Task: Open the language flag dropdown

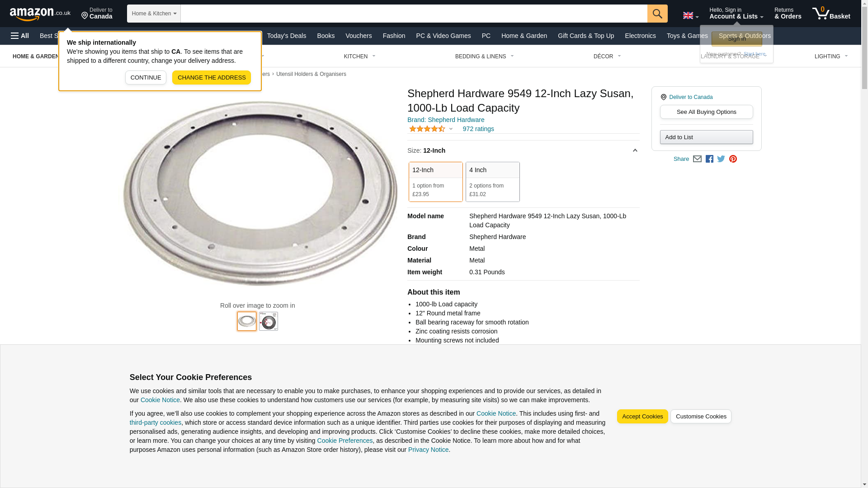Action: tap(690, 15)
